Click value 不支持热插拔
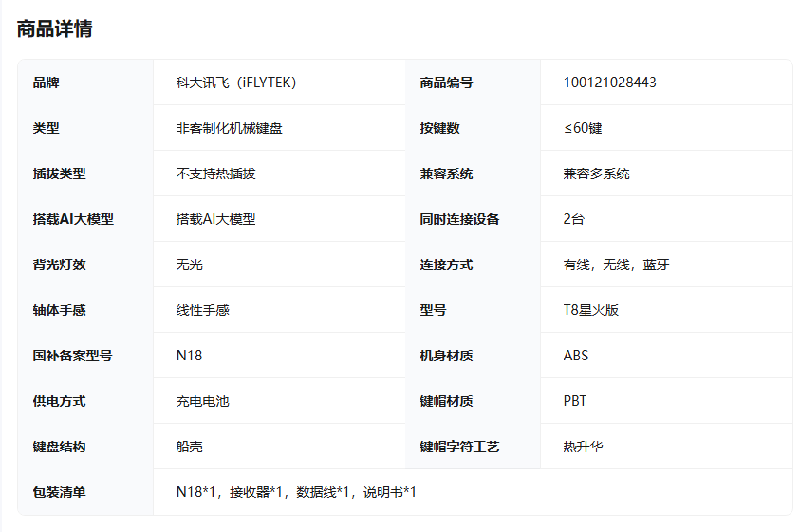 tap(215, 174)
